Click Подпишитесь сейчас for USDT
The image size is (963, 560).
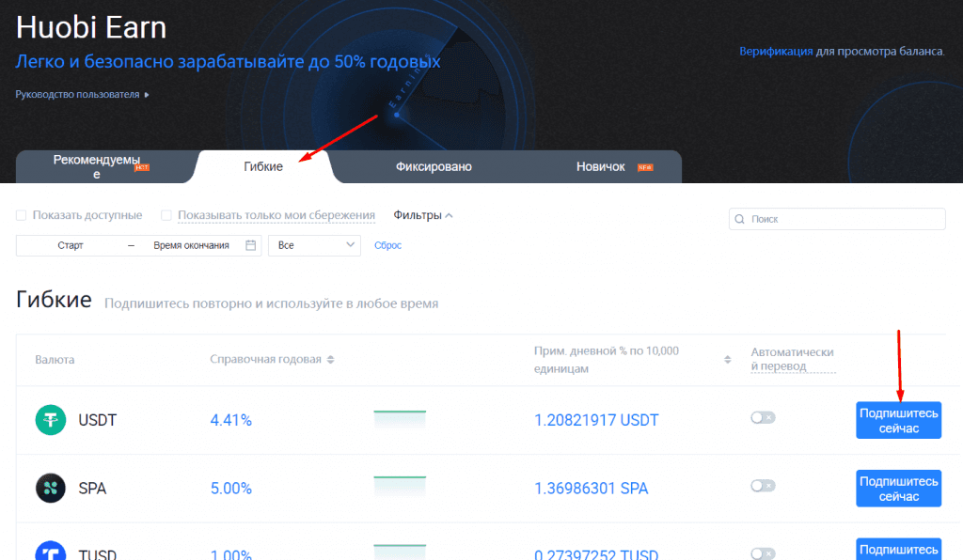point(898,421)
